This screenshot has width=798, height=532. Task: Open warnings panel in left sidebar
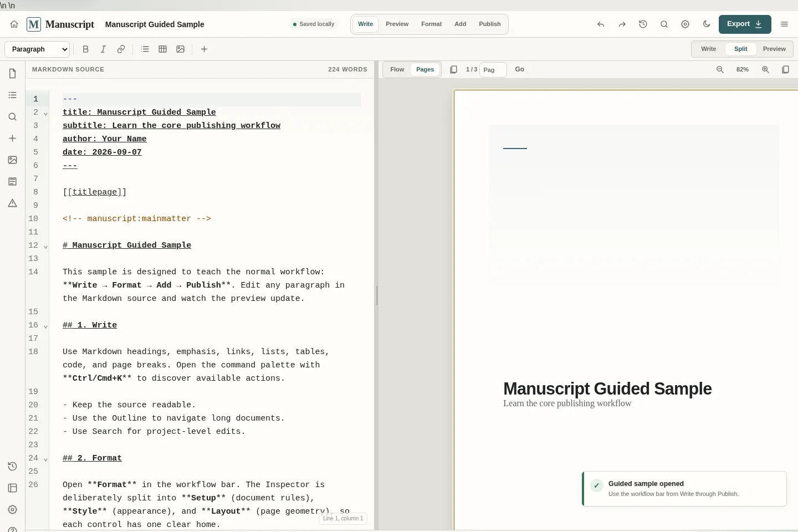click(13, 203)
